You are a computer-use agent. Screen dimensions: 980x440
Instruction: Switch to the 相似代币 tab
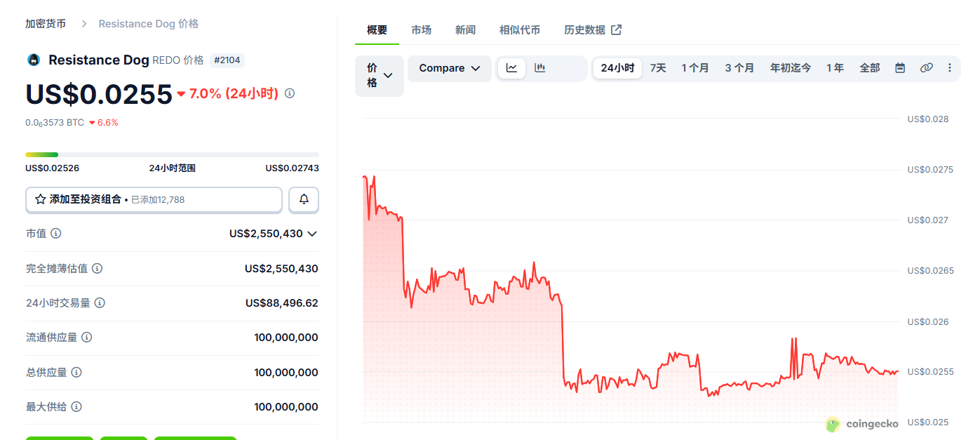point(520,30)
